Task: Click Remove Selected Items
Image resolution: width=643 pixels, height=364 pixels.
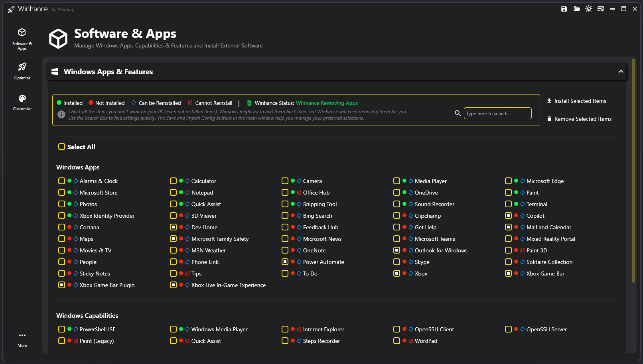Action: [579, 119]
